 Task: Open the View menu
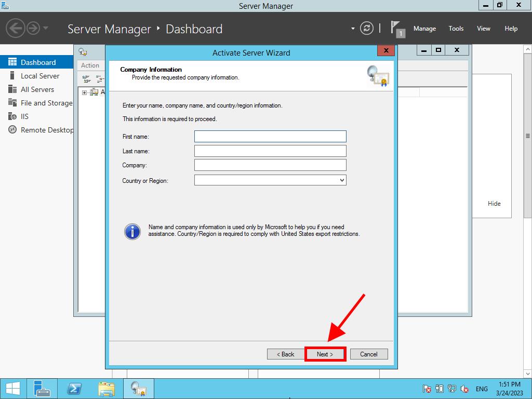click(x=484, y=29)
